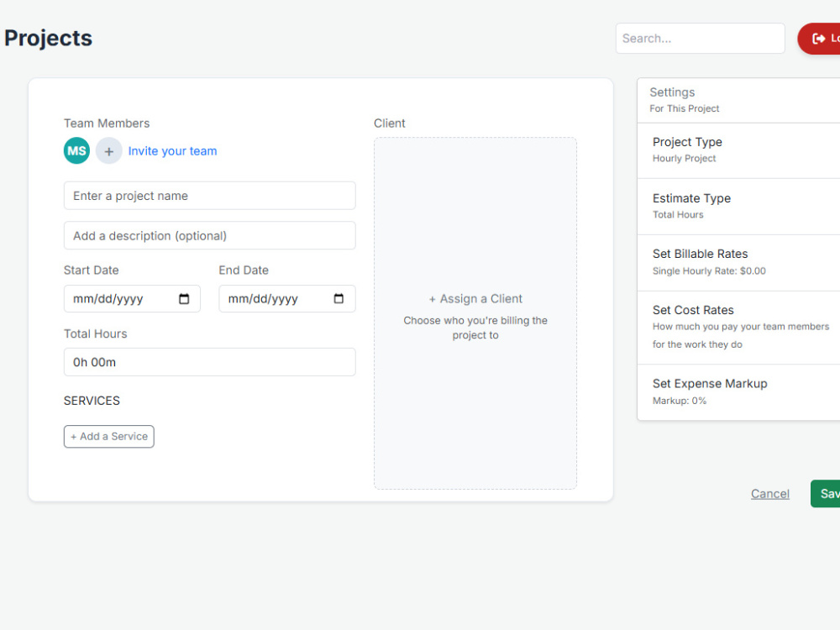Open the Project Type setting
Viewport: 840px width, 630px height.
pyautogui.click(x=738, y=150)
